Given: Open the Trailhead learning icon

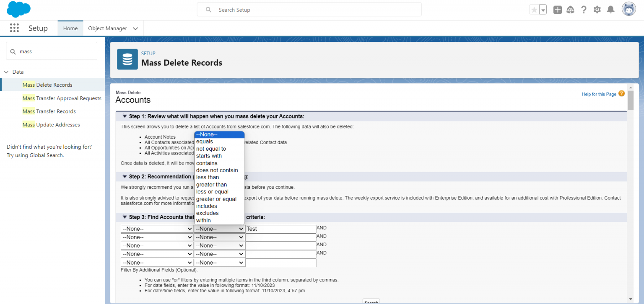Looking at the screenshot, I should coord(571,9).
